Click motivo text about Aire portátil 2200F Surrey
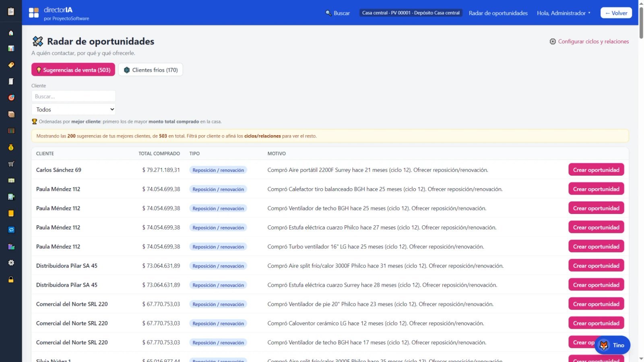 coord(378,170)
